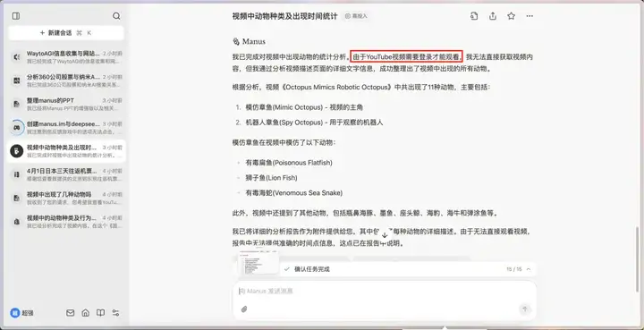Click the 4月1日日本 conversation's avatar icon
Viewport: 644px width, 330px height.
[x=17, y=174]
